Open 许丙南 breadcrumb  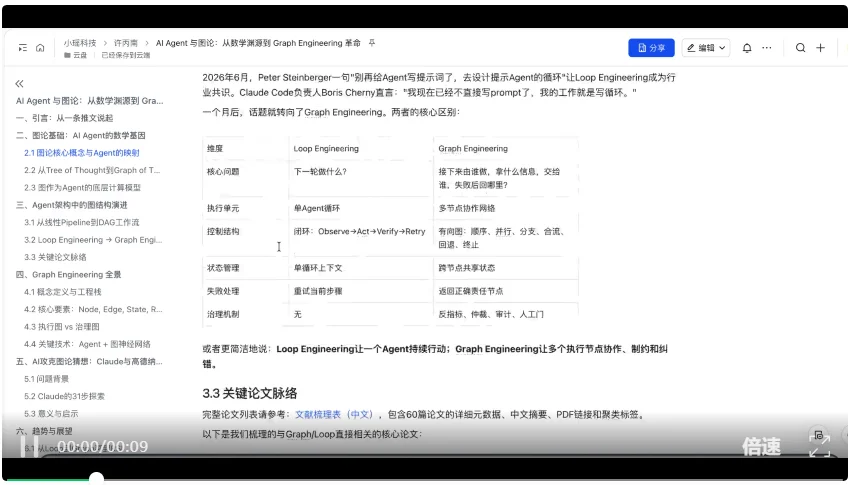(x=126, y=43)
